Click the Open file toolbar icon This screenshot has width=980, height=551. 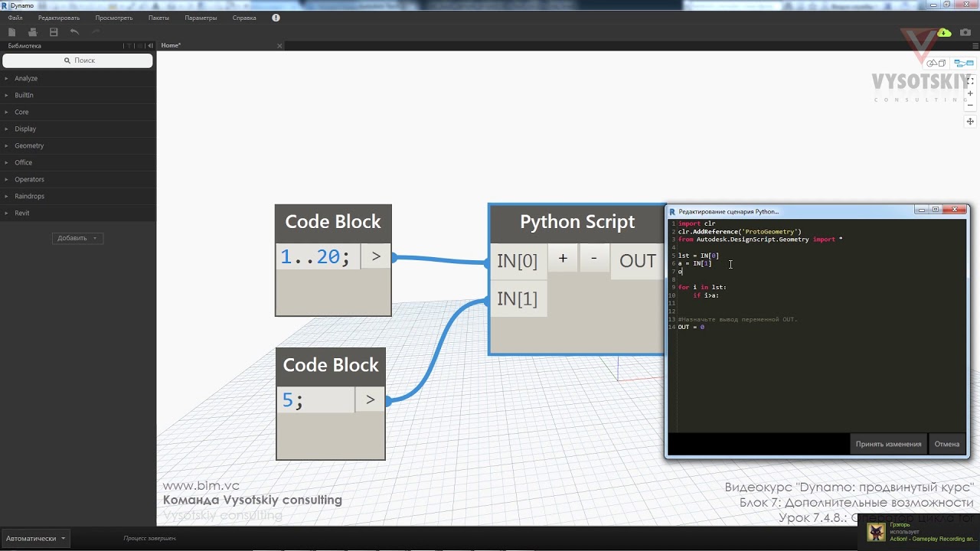coord(32,32)
